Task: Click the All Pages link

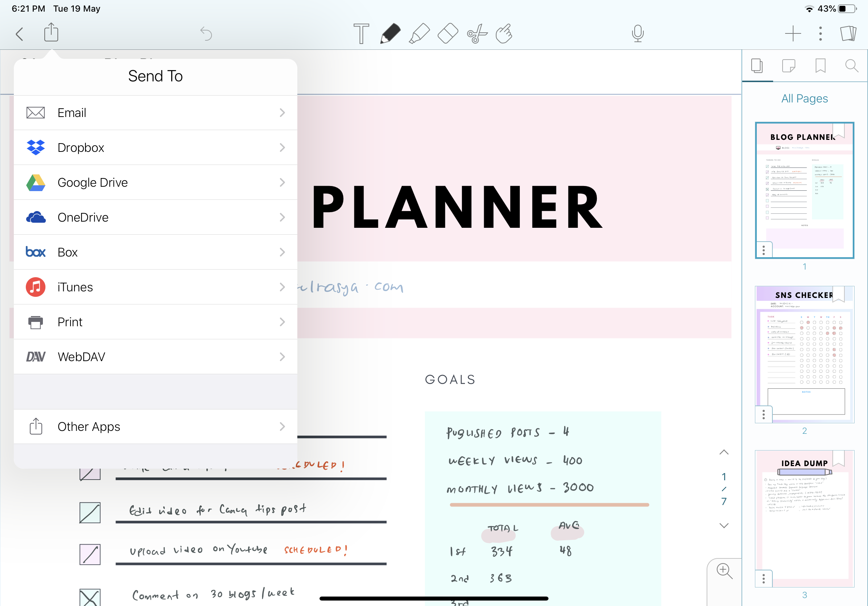Action: pos(804,98)
